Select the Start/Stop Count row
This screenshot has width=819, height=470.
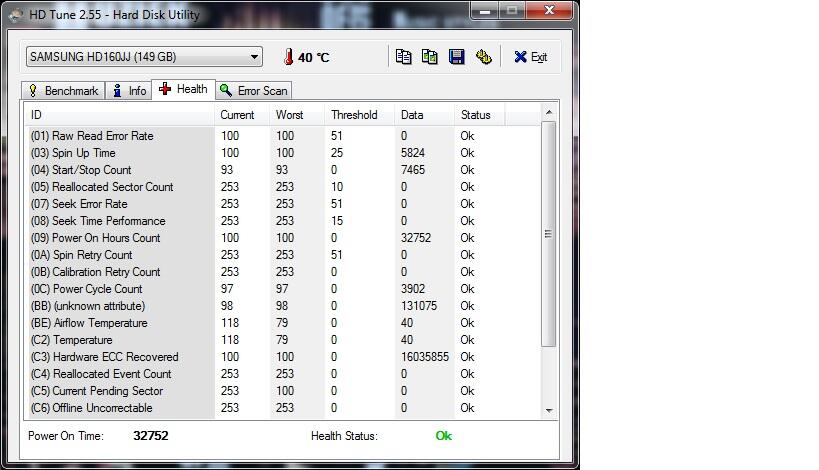[x=282, y=170]
